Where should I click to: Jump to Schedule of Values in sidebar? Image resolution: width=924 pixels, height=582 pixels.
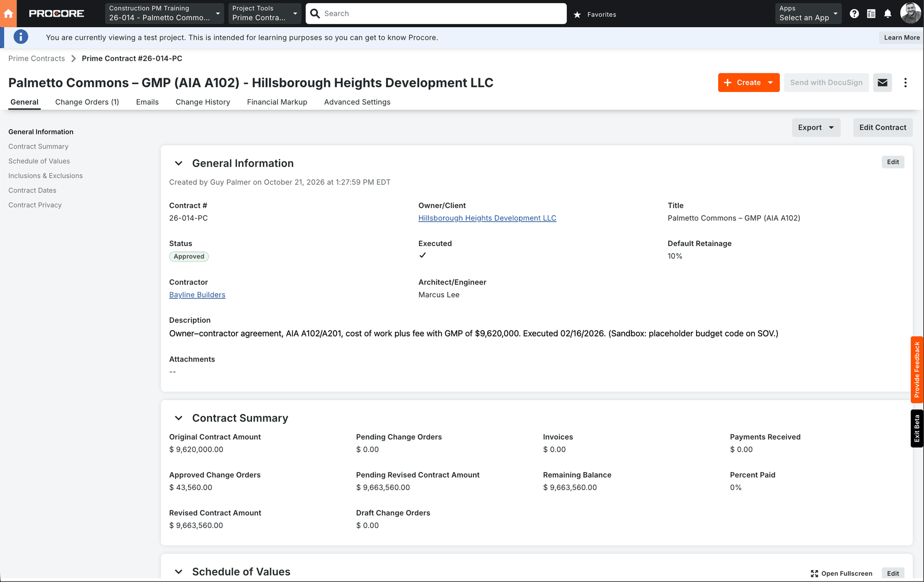pos(39,161)
